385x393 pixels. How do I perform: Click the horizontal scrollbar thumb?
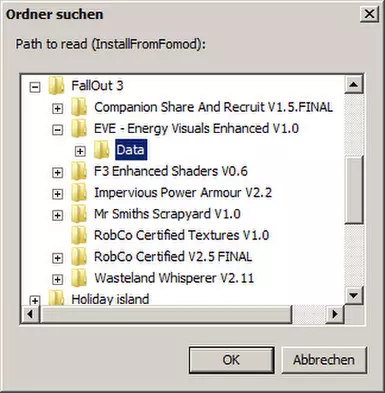[165, 314]
